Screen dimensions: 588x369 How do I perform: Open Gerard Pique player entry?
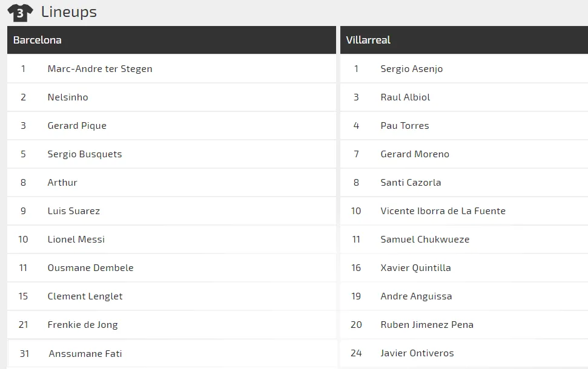(x=77, y=126)
